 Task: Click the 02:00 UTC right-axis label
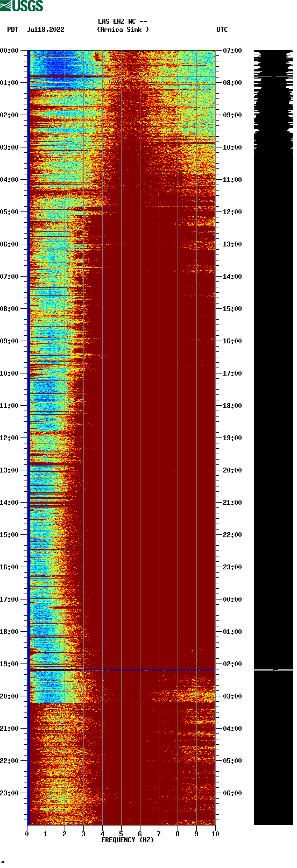click(x=232, y=664)
